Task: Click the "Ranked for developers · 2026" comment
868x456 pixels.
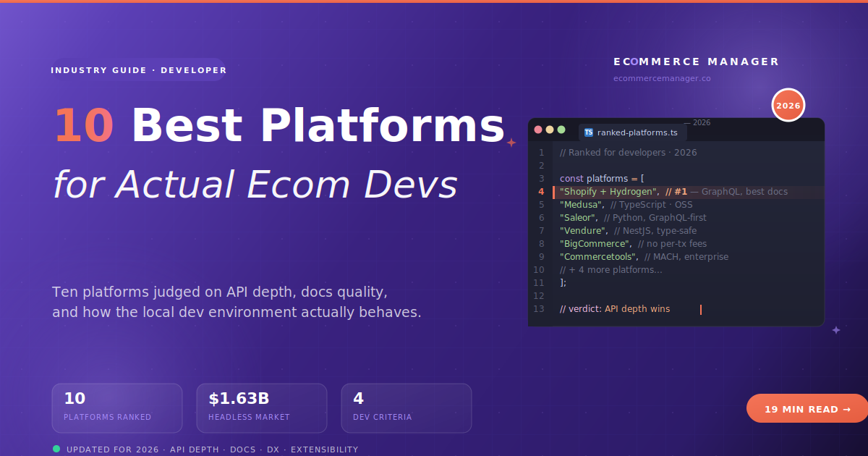Action: [628, 153]
